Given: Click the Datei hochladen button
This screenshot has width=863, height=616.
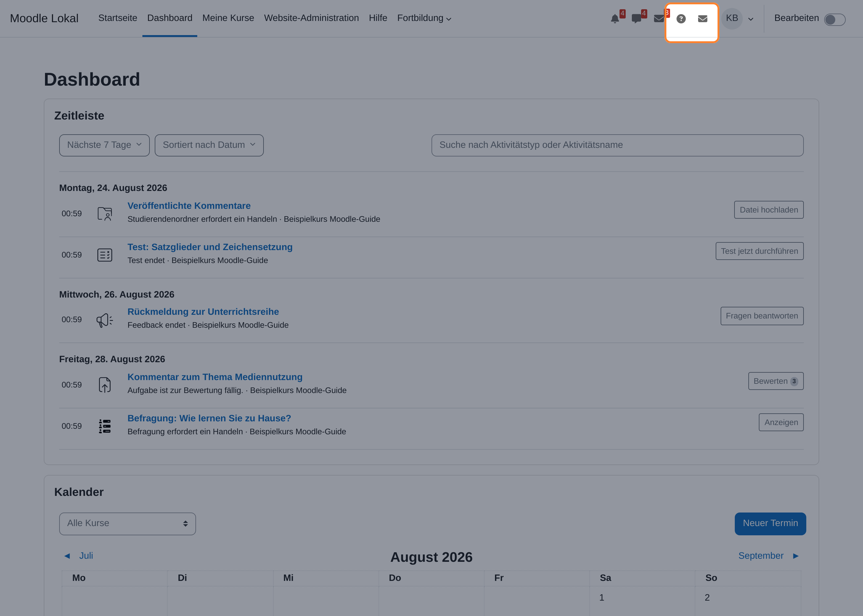Looking at the screenshot, I should (x=769, y=210).
